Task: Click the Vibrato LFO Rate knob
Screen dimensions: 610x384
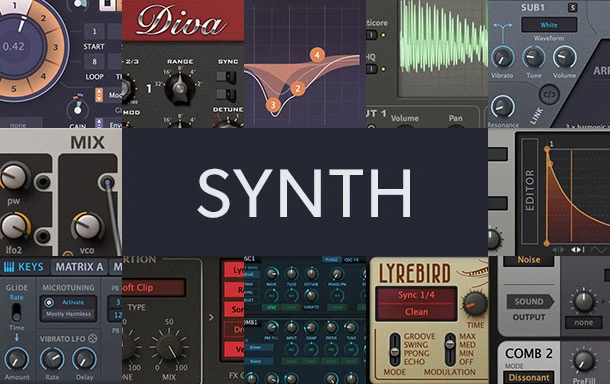Action: pyautogui.click(x=52, y=359)
